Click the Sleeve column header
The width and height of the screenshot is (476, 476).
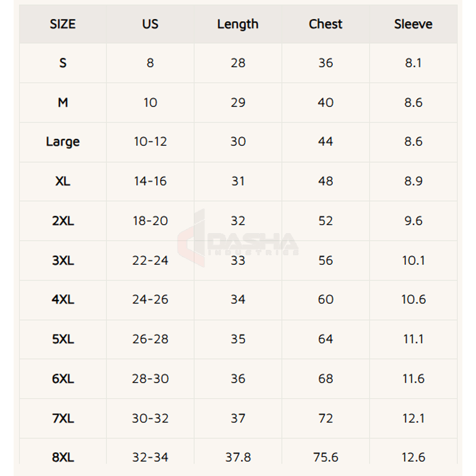coord(413,24)
